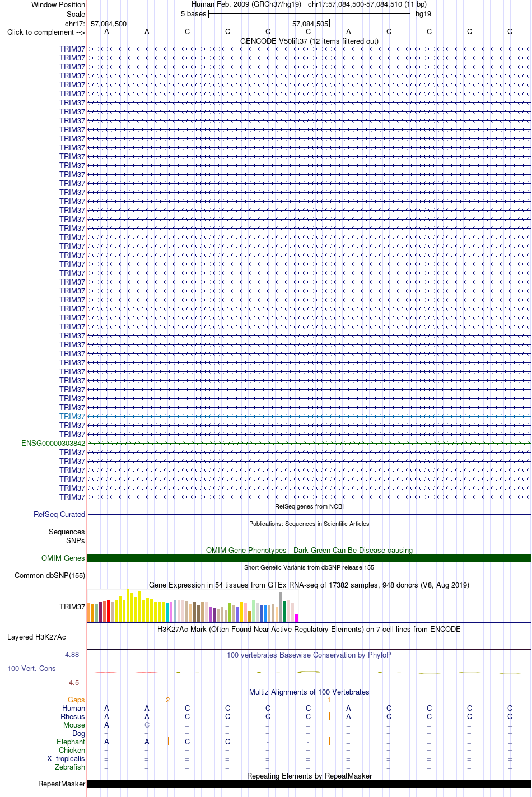Click '100 vertebrates Basewise Conservation by PhyloP' title
Image resolution: width=532 pixels, height=797 pixels.
(309, 655)
